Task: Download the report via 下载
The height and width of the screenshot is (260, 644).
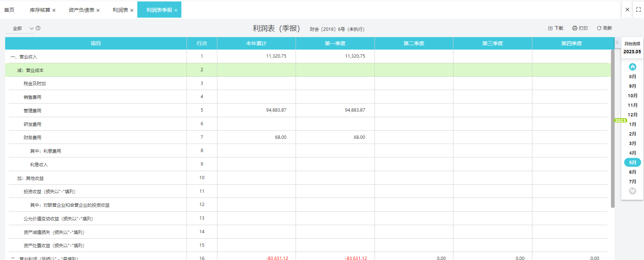Action: pos(556,28)
